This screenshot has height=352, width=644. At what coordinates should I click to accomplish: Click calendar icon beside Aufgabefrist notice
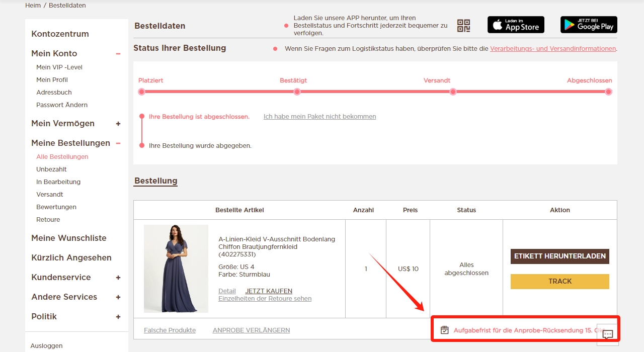pyautogui.click(x=445, y=330)
